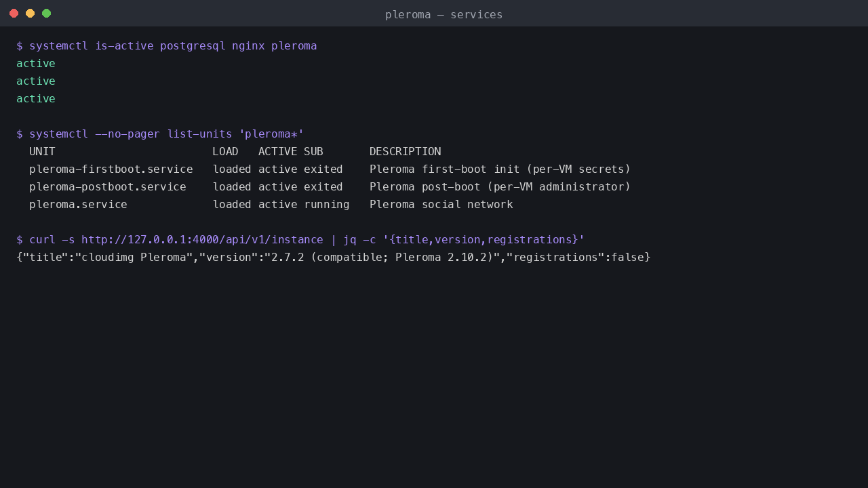
Task: Click the SUB column header
Action: tap(313, 152)
